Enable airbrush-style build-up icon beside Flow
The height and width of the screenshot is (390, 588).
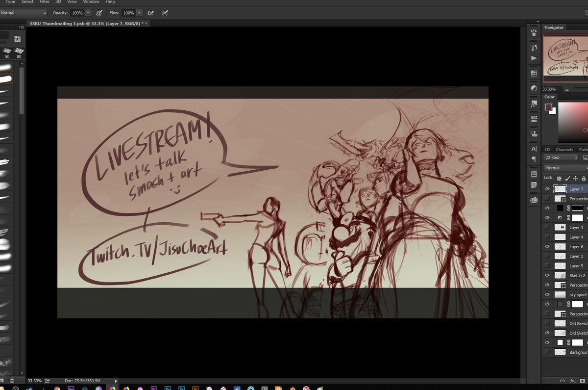tap(150, 13)
